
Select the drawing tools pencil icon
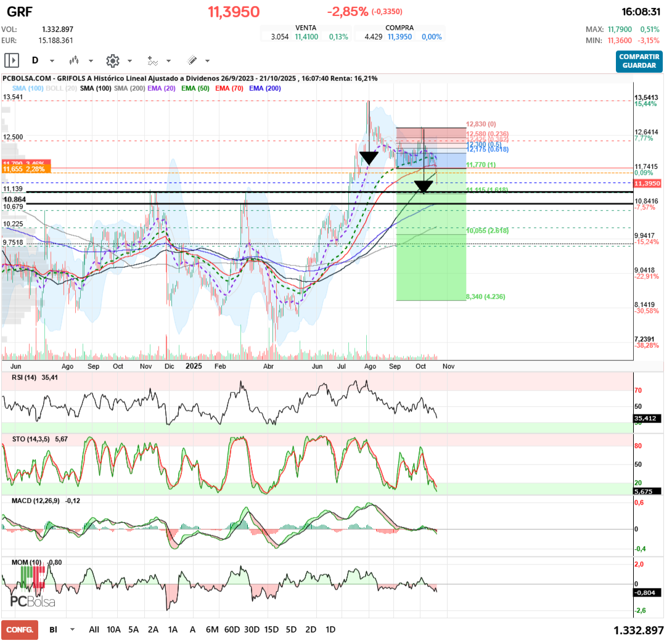click(x=191, y=60)
